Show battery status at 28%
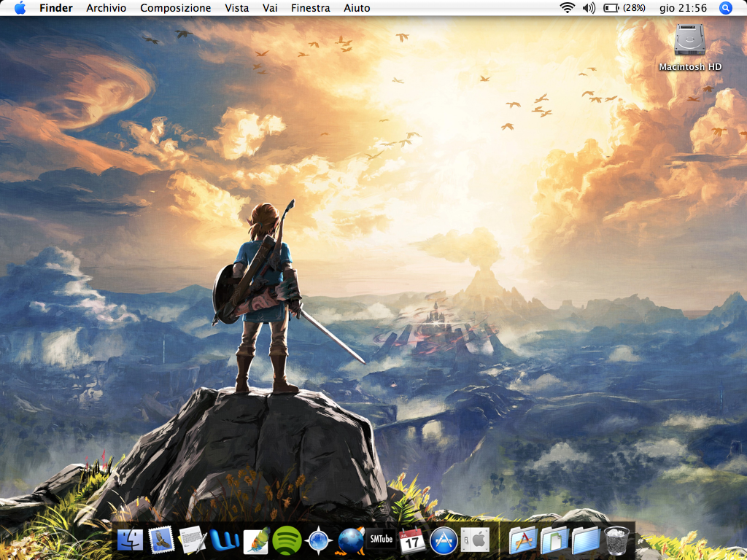Screen dimensions: 747x560 point(624,7)
